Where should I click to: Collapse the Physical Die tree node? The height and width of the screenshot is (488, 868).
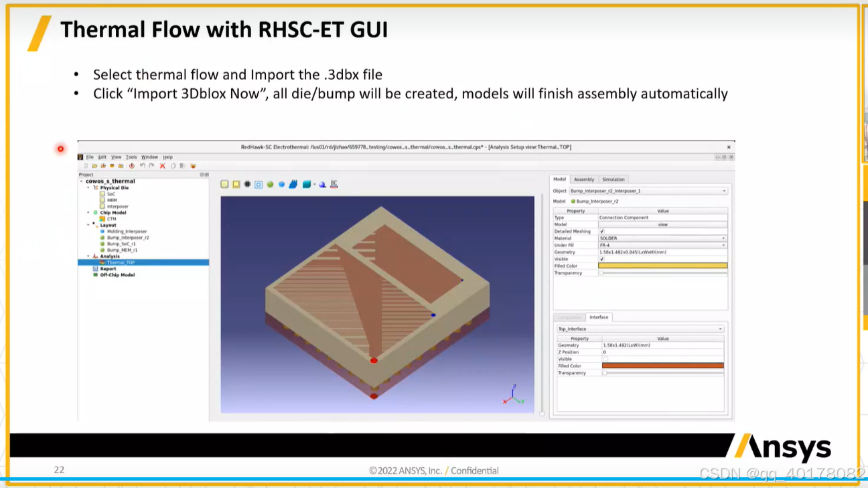pos(88,188)
